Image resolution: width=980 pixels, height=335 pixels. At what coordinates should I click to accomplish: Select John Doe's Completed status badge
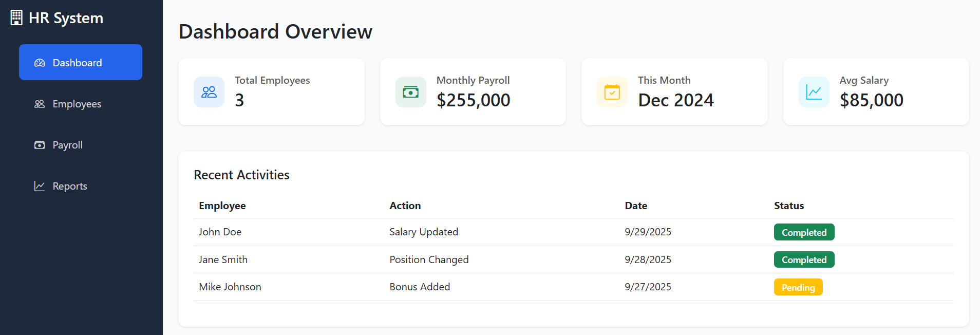coord(804,232)
